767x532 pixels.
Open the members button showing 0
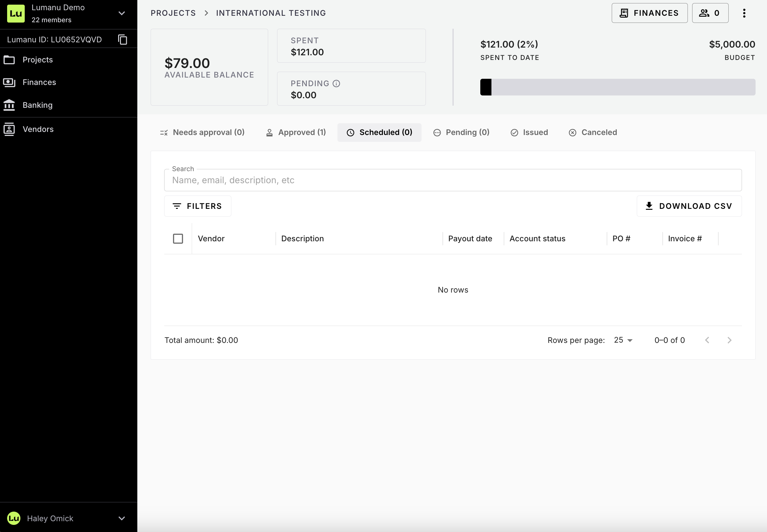point(709,13)
